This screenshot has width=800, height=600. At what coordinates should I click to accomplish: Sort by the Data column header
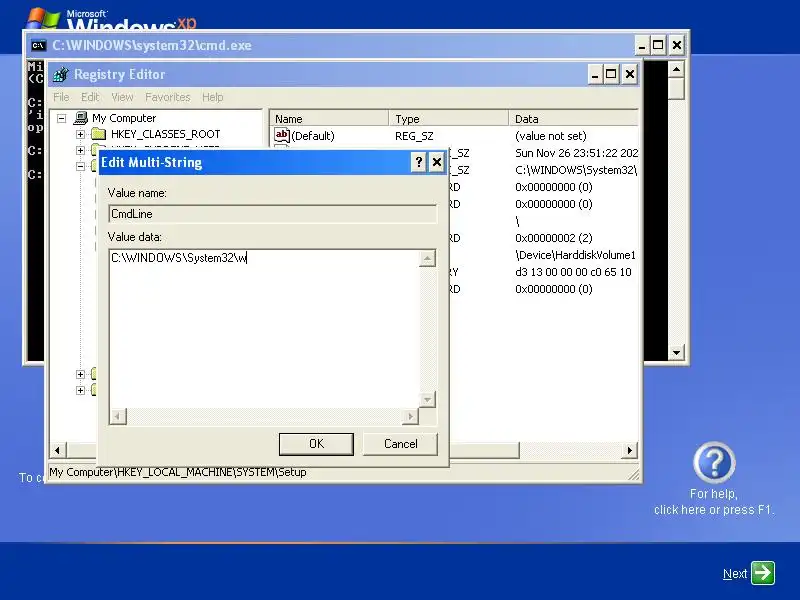(573, 119)
